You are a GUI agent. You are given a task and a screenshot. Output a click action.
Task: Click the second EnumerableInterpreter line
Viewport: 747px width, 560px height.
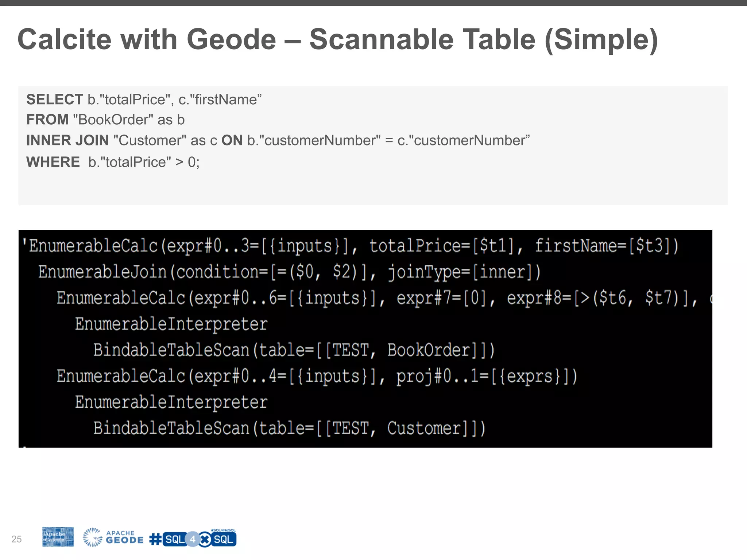[171, 402]
